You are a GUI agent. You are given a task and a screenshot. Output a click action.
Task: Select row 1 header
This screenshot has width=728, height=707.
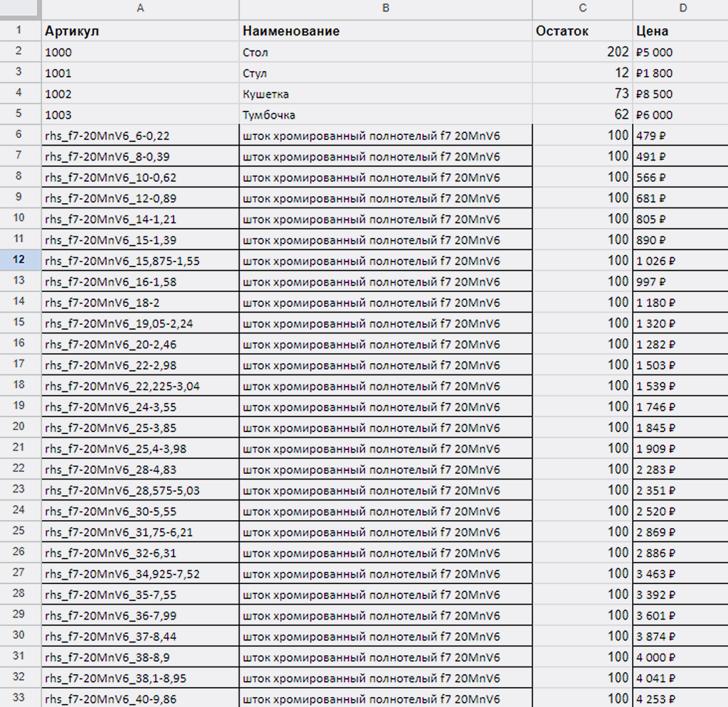(20, 30)
